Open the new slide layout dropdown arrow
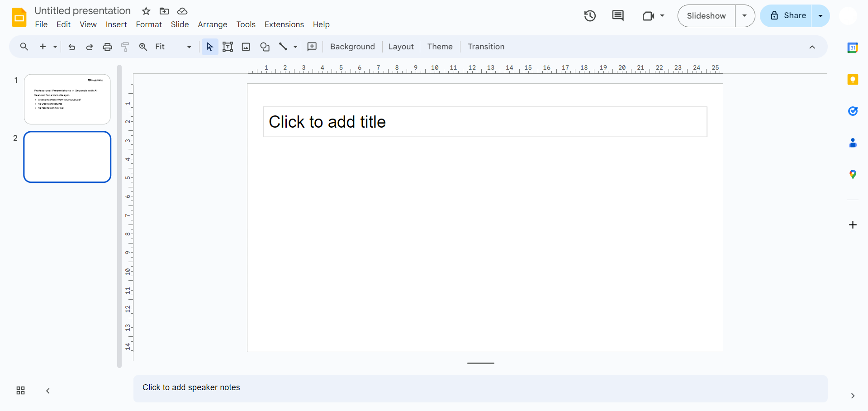 55,47
